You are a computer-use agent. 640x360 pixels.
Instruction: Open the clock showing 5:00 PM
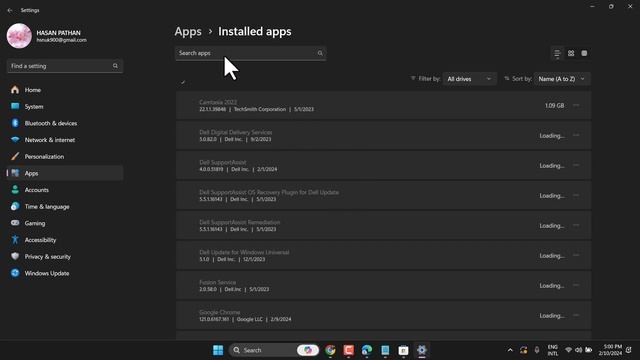pyautogui.click(x=610, y=350)
